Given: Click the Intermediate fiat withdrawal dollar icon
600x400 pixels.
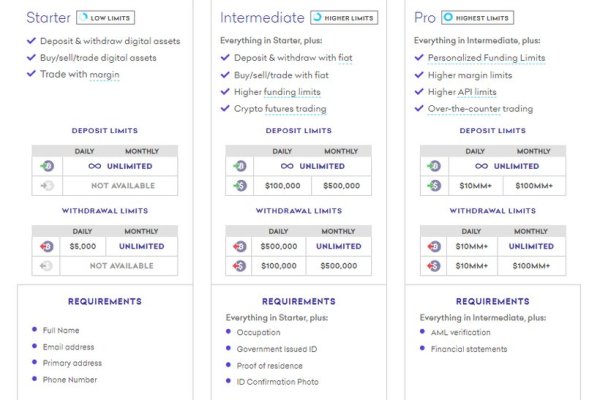Looking at the screenshot, I should [240, 266].
